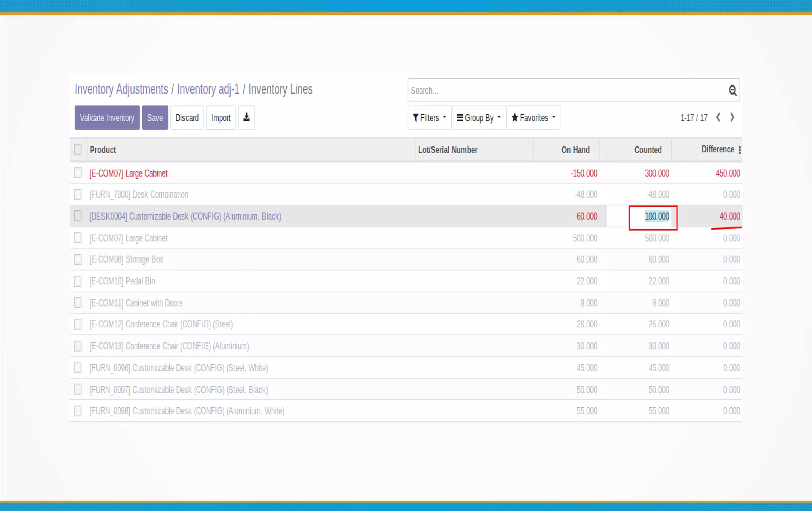Tick the Pedal Bin row checkbox
The width and height of the screenshot is (812, 511).
coord(78,281)
